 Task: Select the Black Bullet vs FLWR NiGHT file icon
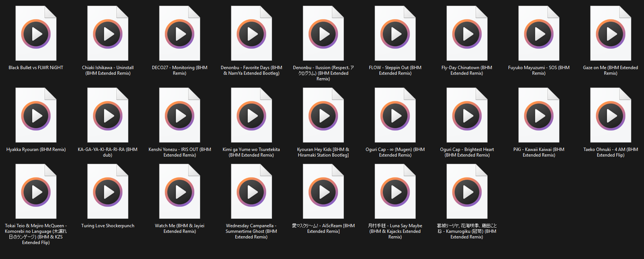[36, 33]
